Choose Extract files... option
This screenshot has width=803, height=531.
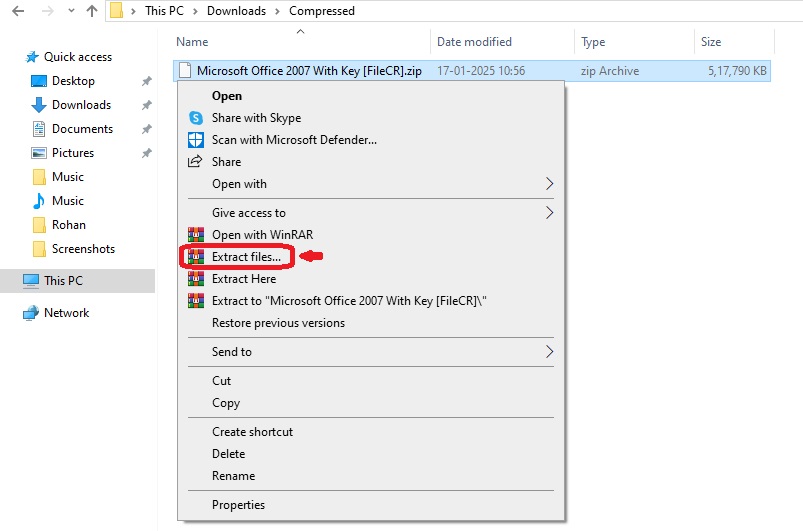click(246, 257)
